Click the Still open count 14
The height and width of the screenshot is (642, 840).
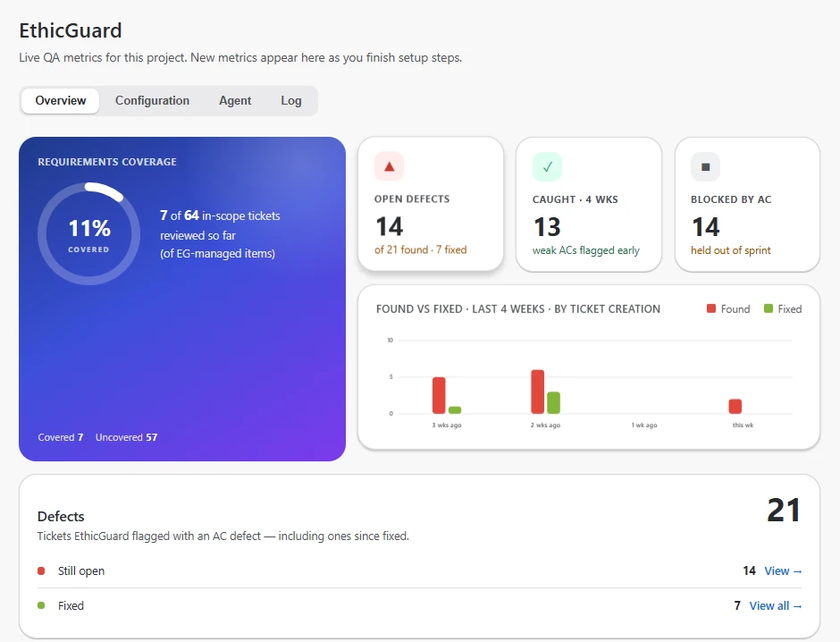tap(749, 571)
